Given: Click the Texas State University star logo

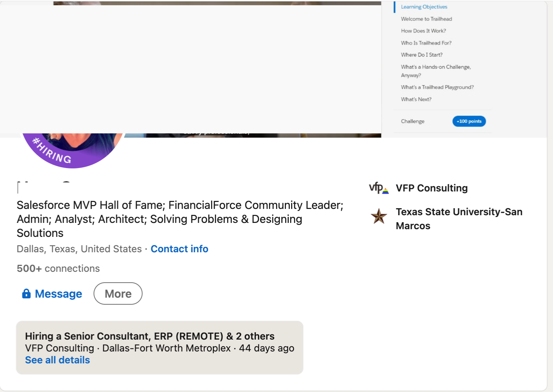Looking at the screenshot, I should pos(379,216).
